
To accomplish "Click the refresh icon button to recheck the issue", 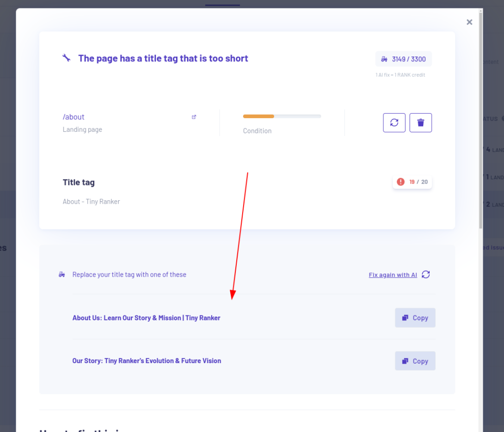I will [x=394, y=123].
